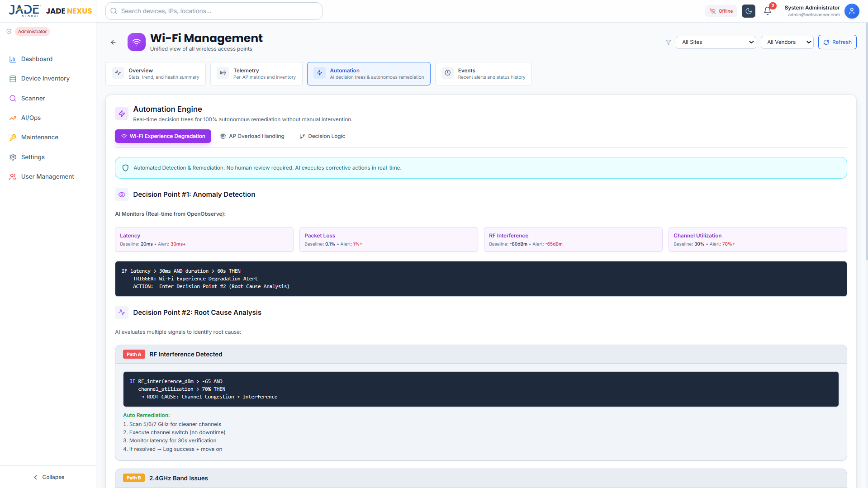Screen dimensions: 868x488
Task: Click the Events clock icon
Action: [x=448, y=72]
